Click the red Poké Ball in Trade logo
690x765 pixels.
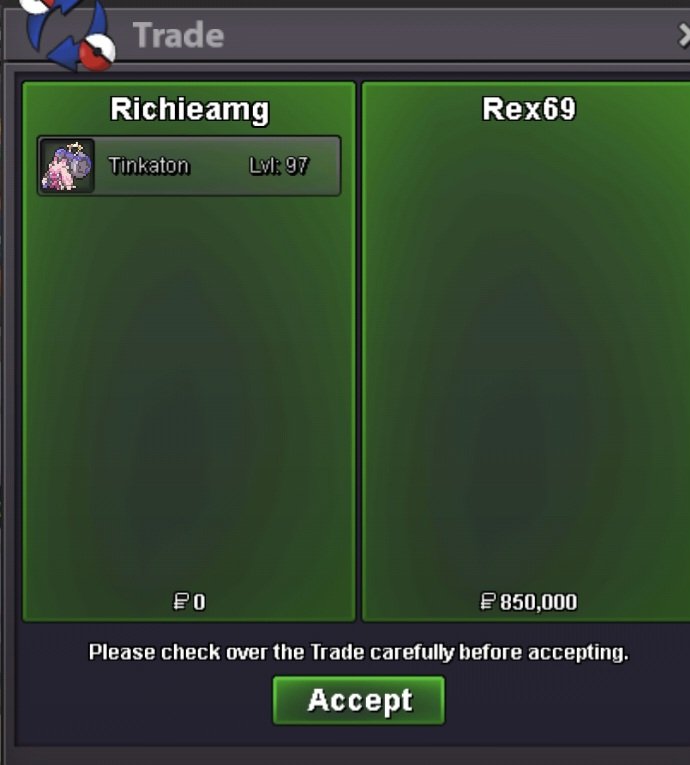(x=97, y=53)
